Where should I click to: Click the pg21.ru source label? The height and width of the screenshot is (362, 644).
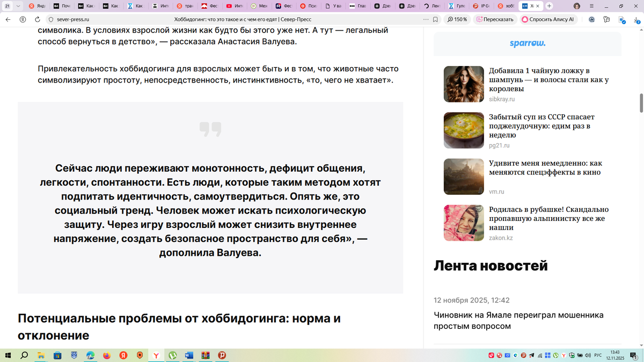pos(499,145)
